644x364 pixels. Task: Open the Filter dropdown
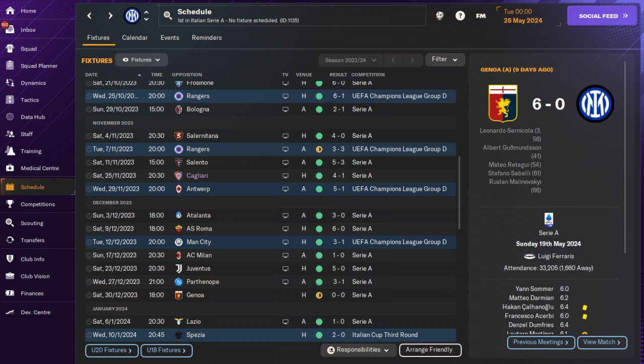[445, 59]
